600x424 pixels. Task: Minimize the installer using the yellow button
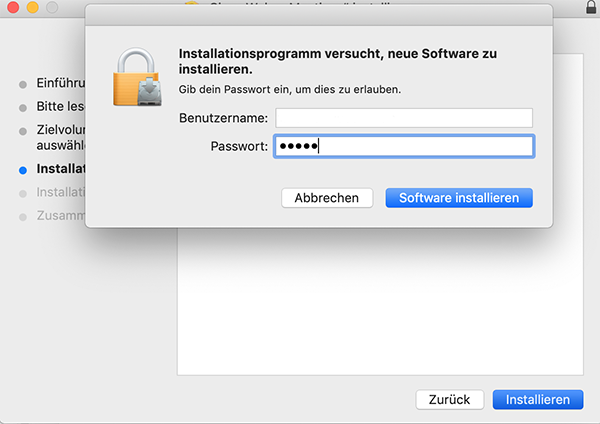click(x=32, y=7)
